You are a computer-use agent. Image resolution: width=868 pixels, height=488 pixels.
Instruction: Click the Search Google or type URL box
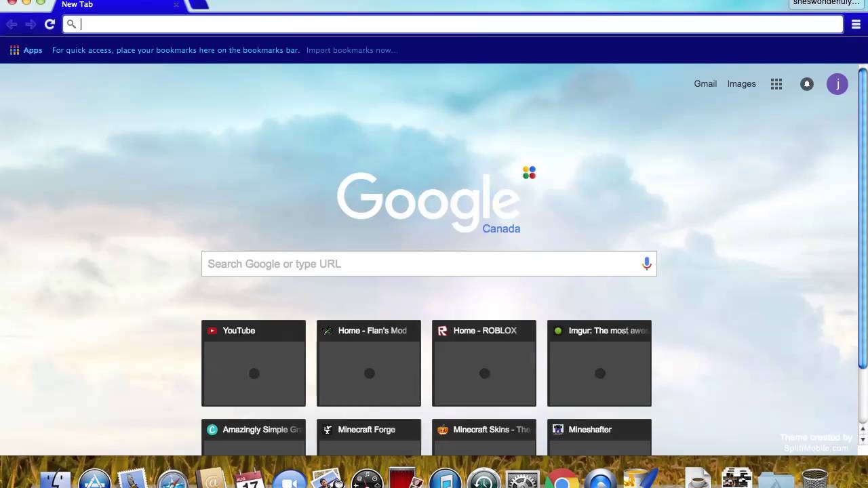429,264
